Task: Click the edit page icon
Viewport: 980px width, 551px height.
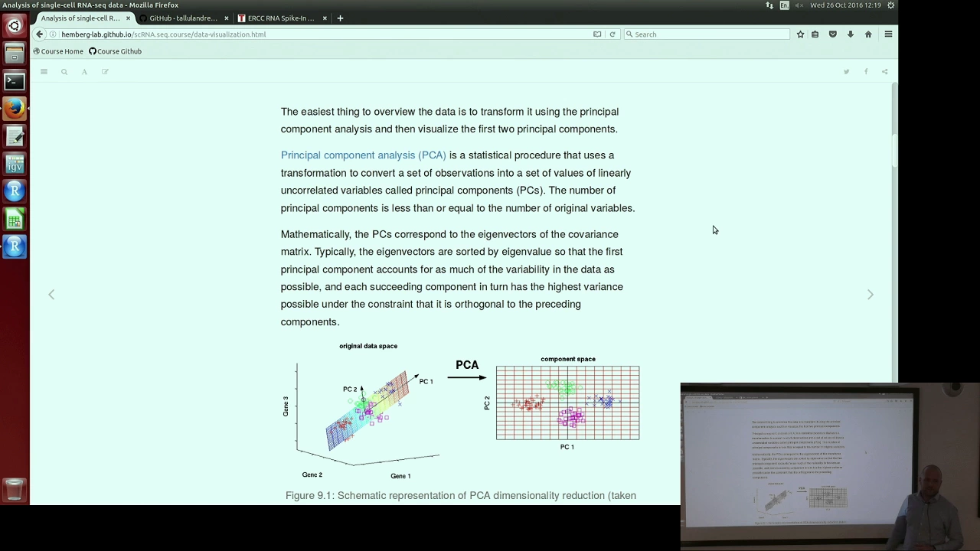Action: [105, 71]
